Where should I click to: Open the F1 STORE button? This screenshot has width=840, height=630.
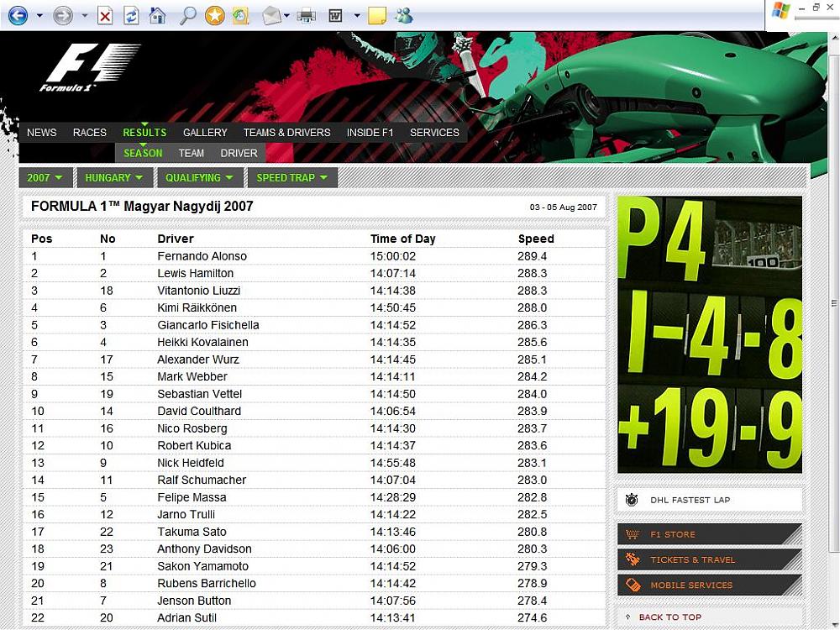coord(709,534)
